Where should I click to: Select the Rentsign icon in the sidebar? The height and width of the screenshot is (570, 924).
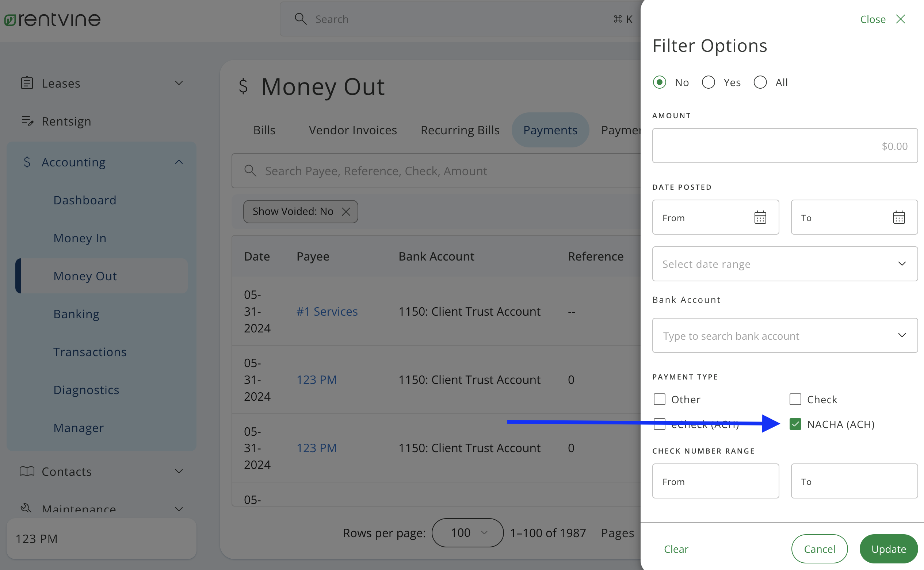27,121
